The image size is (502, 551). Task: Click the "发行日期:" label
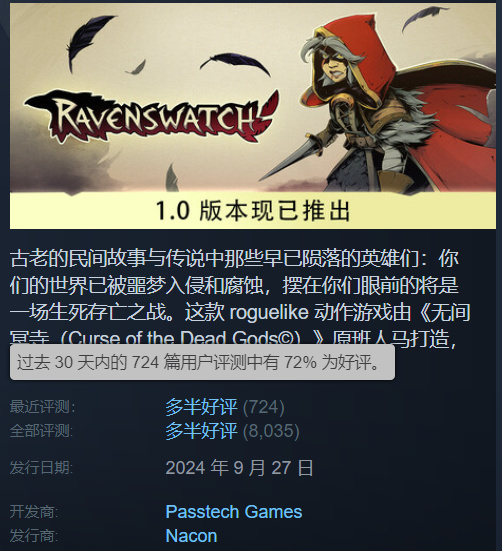click(x=41, y=468)
